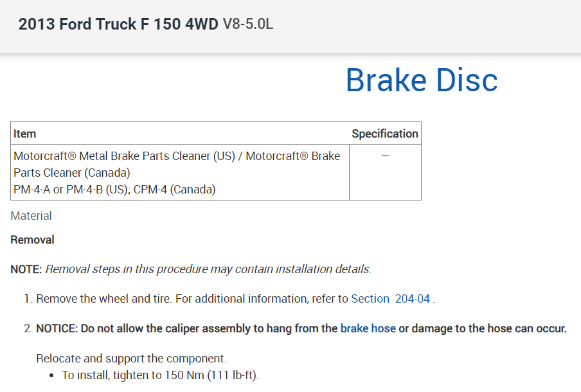Click the (111 lb-ft) torque value
The image size is (581, 392).
point(232,375)
